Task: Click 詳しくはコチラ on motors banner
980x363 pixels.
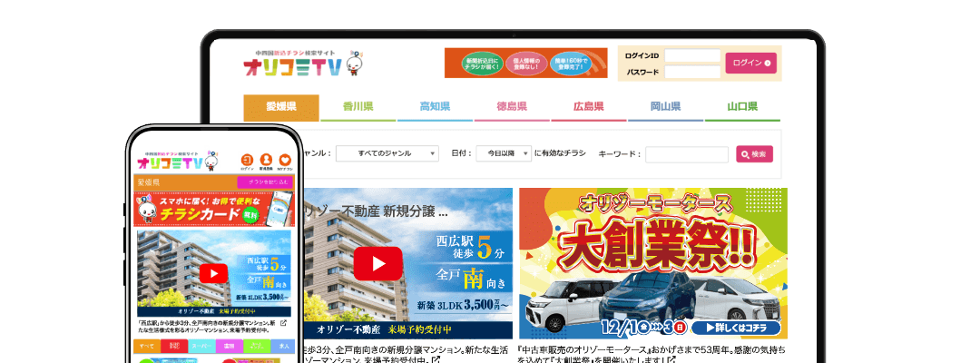Action: pyautogui.click(x=735, y=328)
